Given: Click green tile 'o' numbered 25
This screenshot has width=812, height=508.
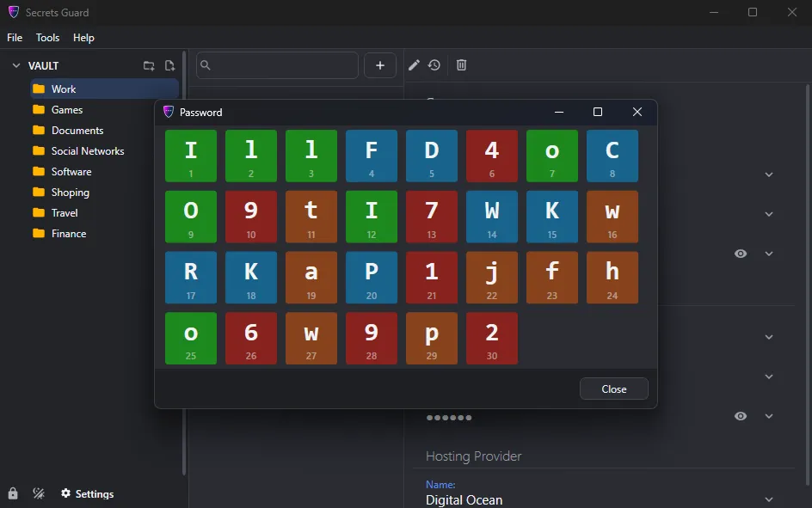Looking at the screenshot, I should pyautogui.click(x=191, y=339).
